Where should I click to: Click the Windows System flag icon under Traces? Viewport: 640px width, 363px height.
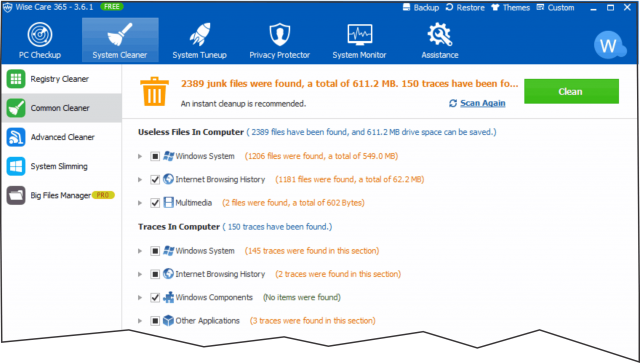[168, 251]
